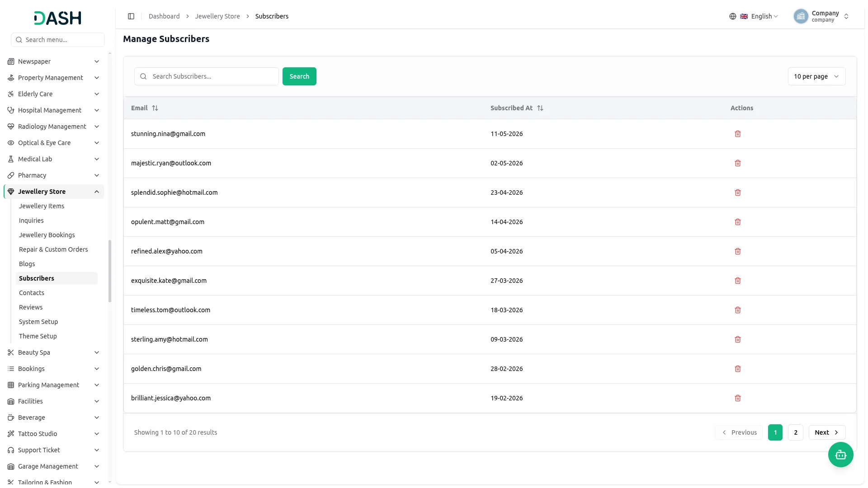This screenshot has width=868, height=488.
Task: Open the Dashboard breadcrumb link
Action: [164, 16]
